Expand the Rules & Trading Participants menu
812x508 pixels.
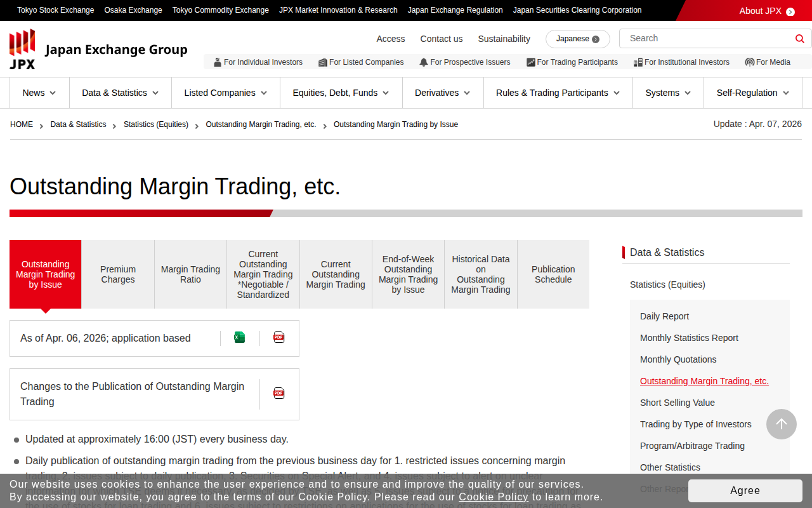pos(558,93)
